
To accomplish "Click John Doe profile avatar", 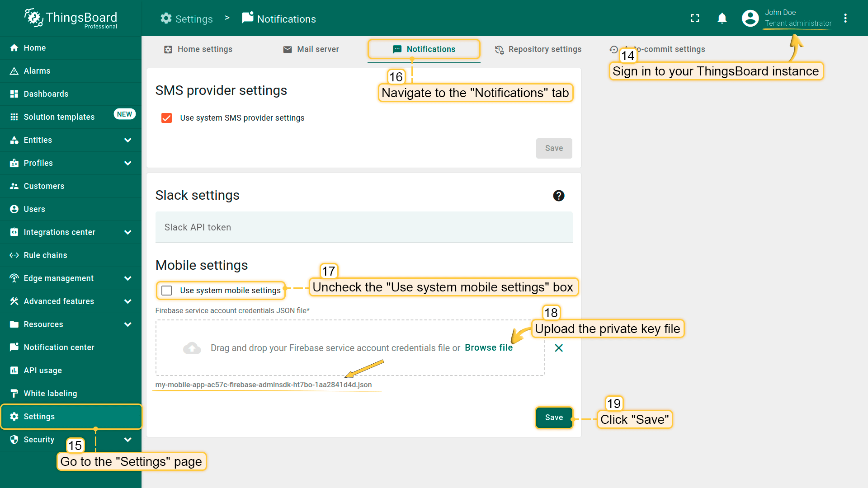I will 750,18.
